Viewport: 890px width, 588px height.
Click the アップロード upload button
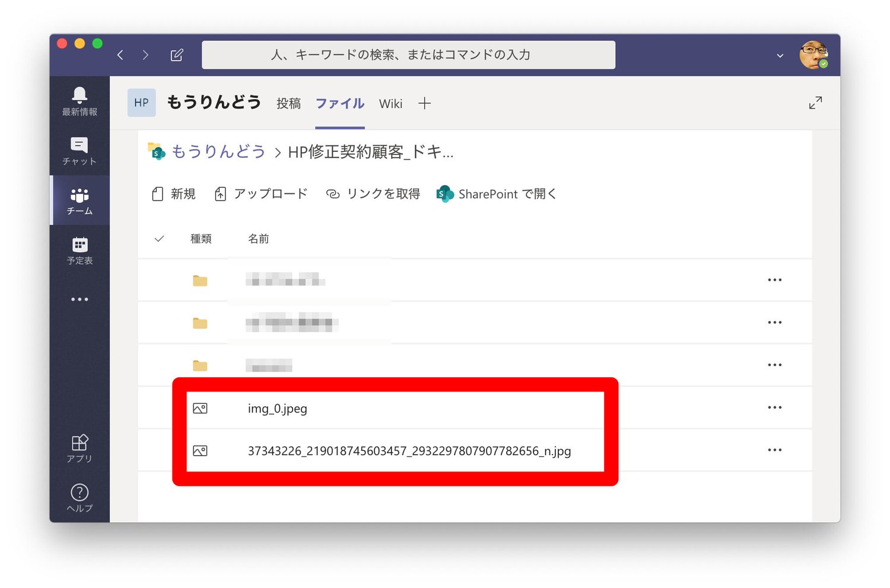(261, 194)
